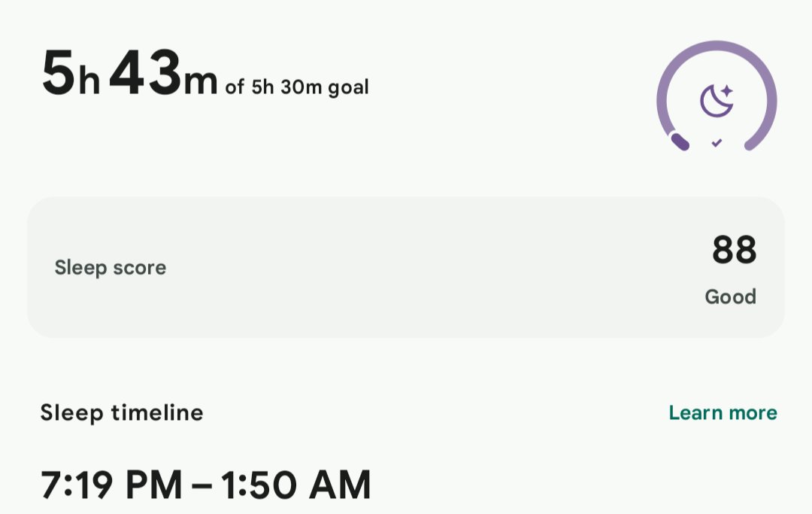This screenshot has height=514, width=812.
Task: Select the Sleep score label text
Action: (x=111, y=268)
